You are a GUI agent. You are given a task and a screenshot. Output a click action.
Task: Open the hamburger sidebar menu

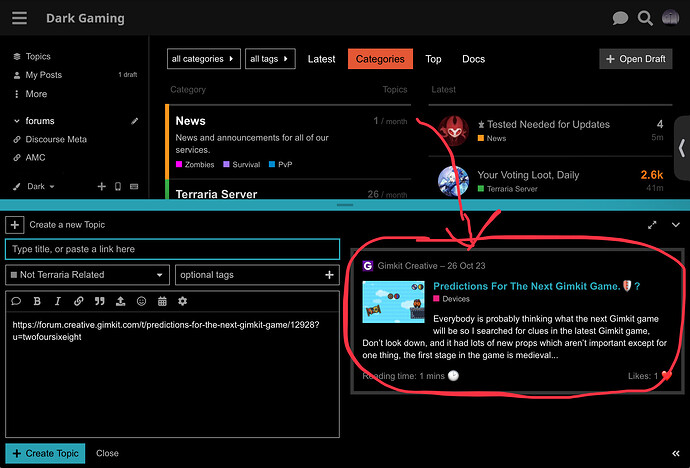(19, 18)
